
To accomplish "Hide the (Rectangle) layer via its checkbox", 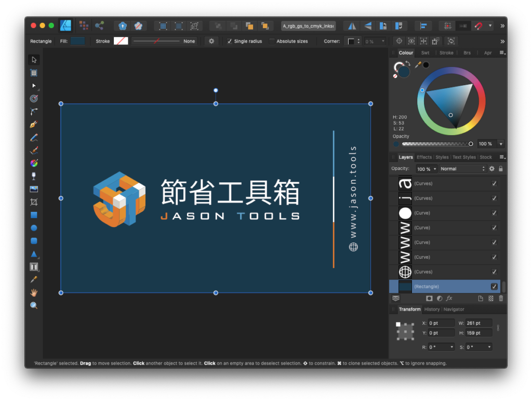I will coord(494,286).
